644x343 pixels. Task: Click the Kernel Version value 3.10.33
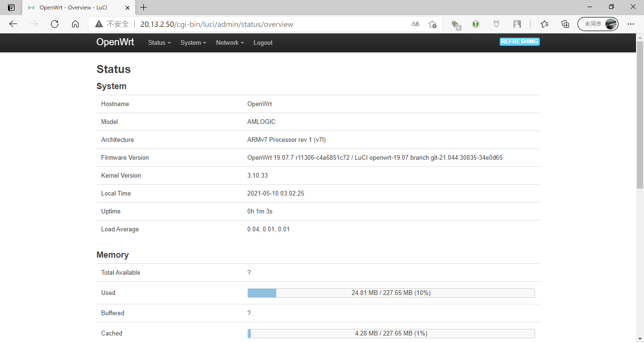[x=257, y=176]
